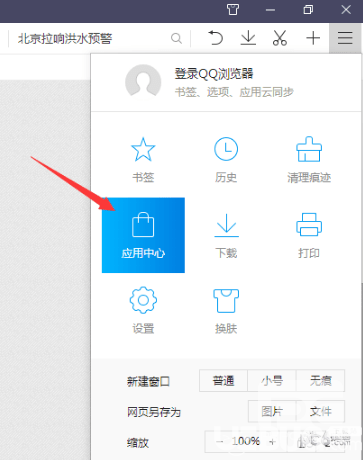Click the 清理痕迹 clean traces icon
The height and width of the screenshot is (460, 363).
tap(309, 149)
